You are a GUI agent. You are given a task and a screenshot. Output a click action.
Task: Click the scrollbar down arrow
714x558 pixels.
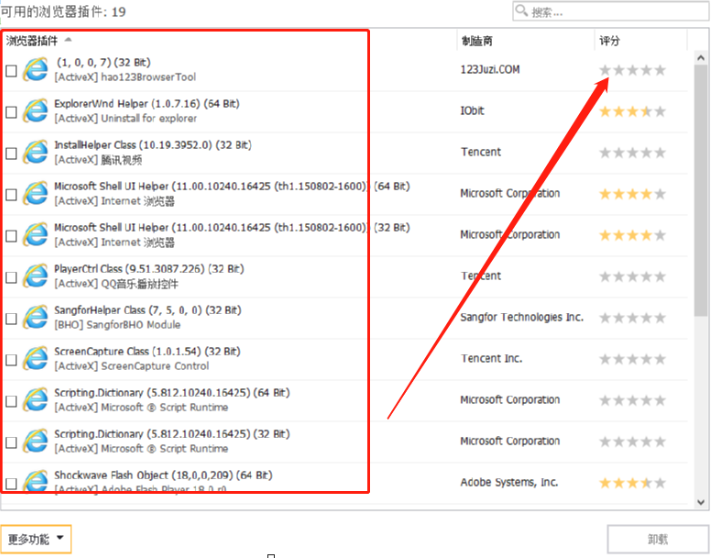point(701,502)
